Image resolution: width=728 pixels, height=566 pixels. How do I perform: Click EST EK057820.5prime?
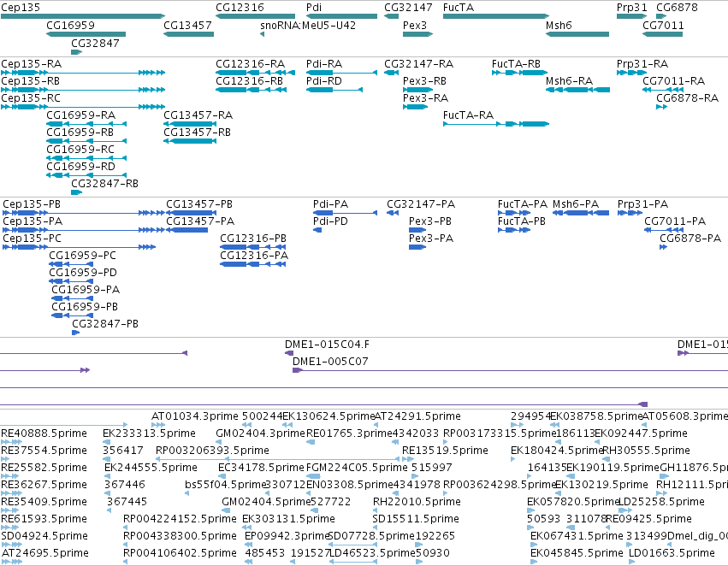(574, 503)
